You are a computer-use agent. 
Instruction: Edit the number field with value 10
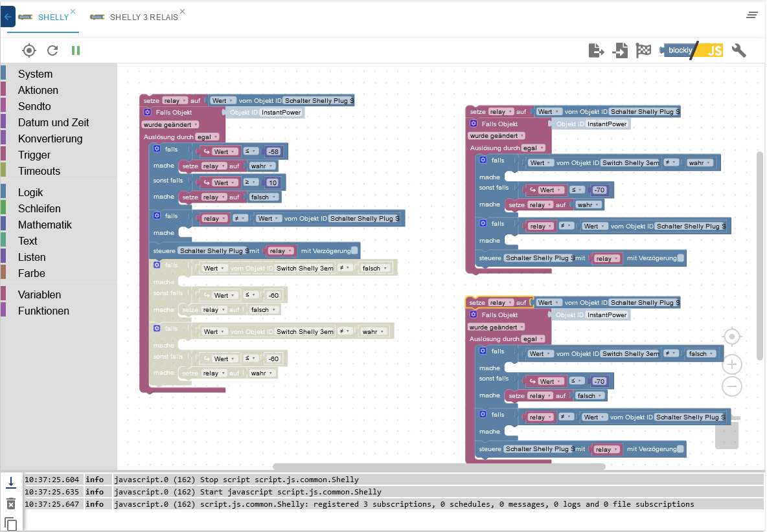click(x=273, y=183)
